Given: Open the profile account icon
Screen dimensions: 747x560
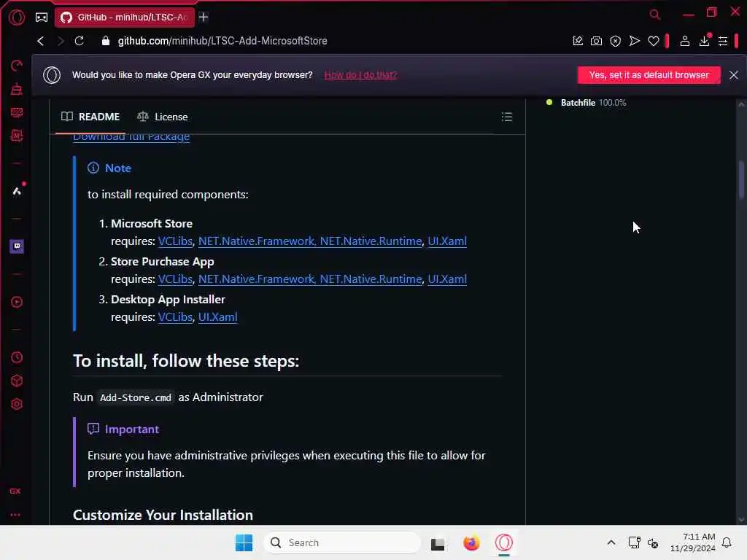Looking at the screenshot, I should click(684, 41).
